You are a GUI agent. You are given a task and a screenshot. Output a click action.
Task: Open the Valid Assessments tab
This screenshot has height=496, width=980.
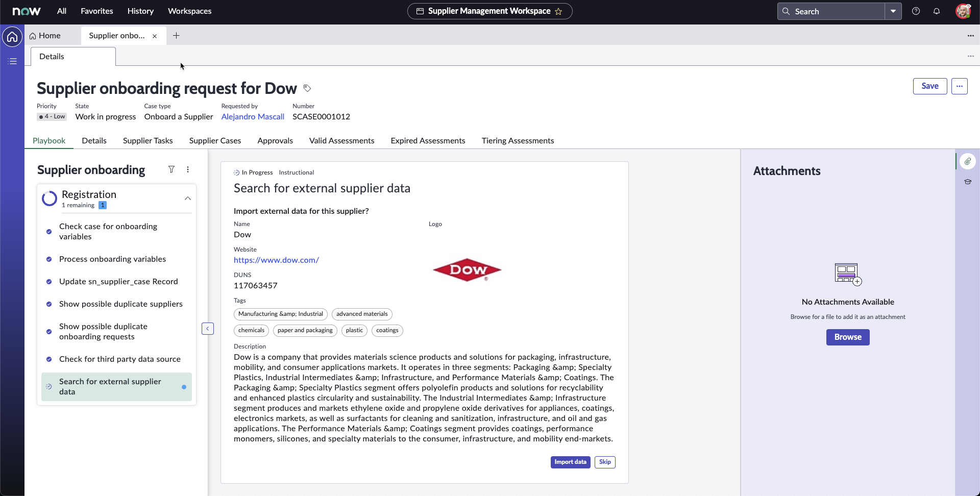pos(341,141)
